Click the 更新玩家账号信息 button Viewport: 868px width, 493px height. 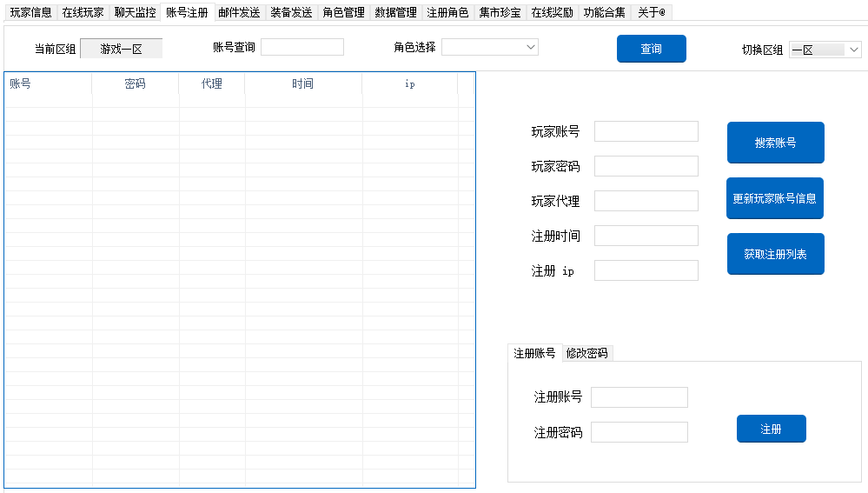pos(775,198)
